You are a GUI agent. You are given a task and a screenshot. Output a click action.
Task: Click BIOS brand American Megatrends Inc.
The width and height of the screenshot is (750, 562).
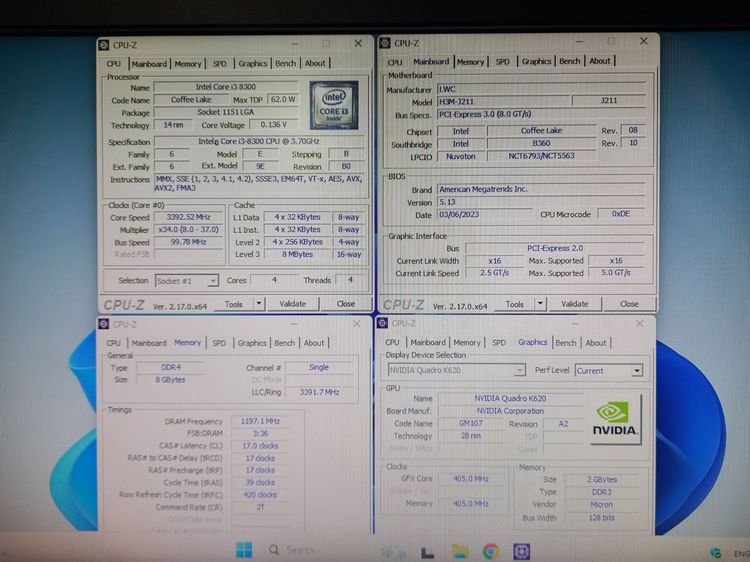click(541, 189)
